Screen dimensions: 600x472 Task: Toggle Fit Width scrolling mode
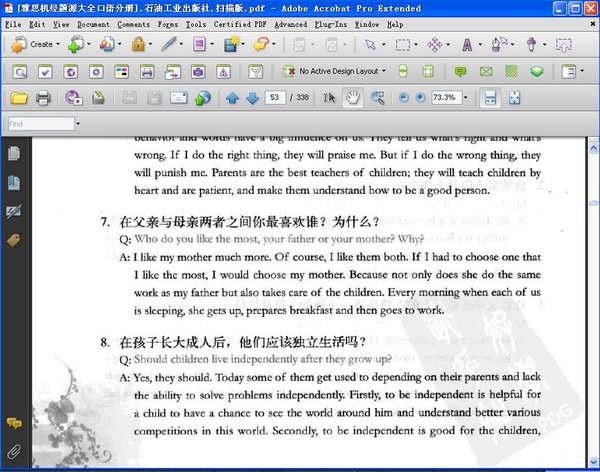tap(490, 98)
